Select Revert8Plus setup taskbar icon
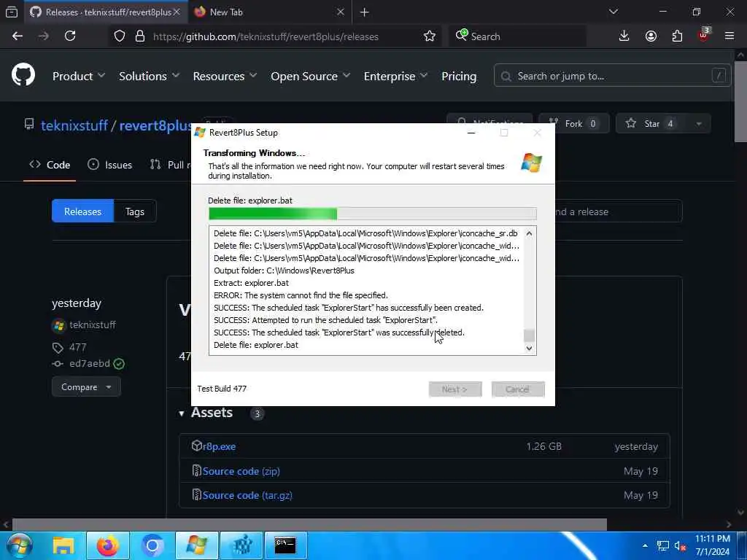 point(197,545)
